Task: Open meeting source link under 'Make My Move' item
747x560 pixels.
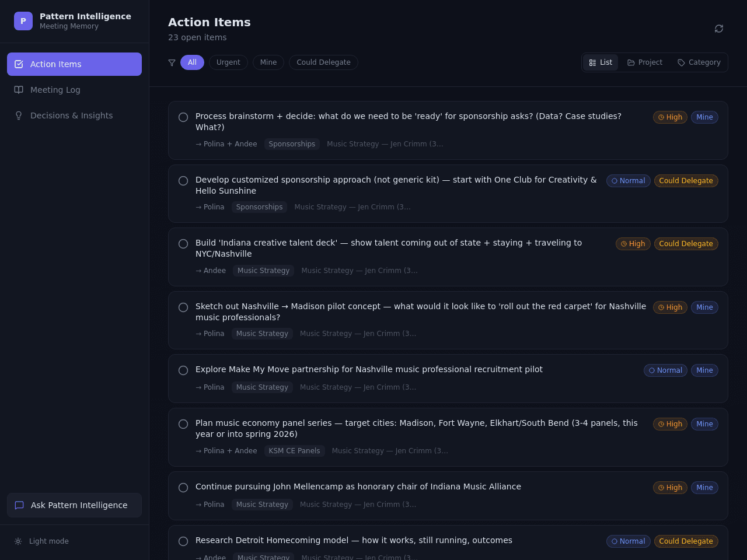Action: coord(358,387)
